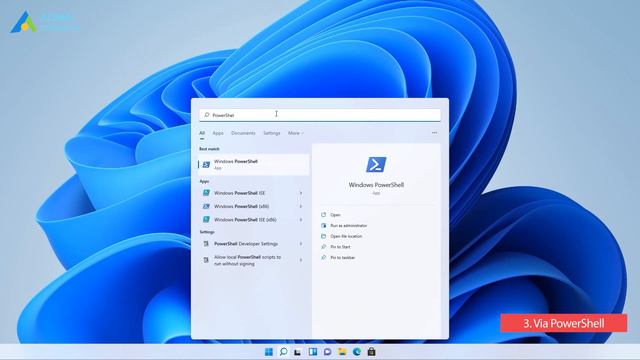Screen dimensions: 640x360
Task: Expand chevron for Allow local PowerShell scripts
Action: click(x=301, y=260)
